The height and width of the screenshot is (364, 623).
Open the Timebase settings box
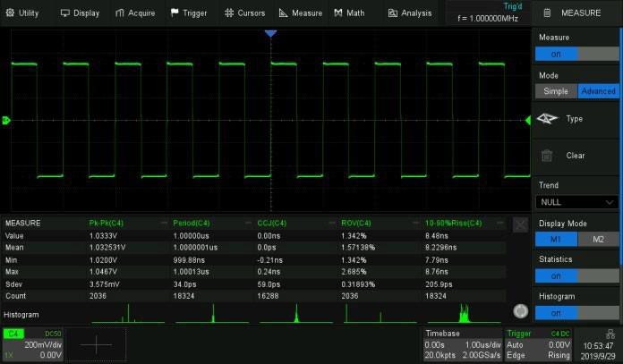(463, 344)
